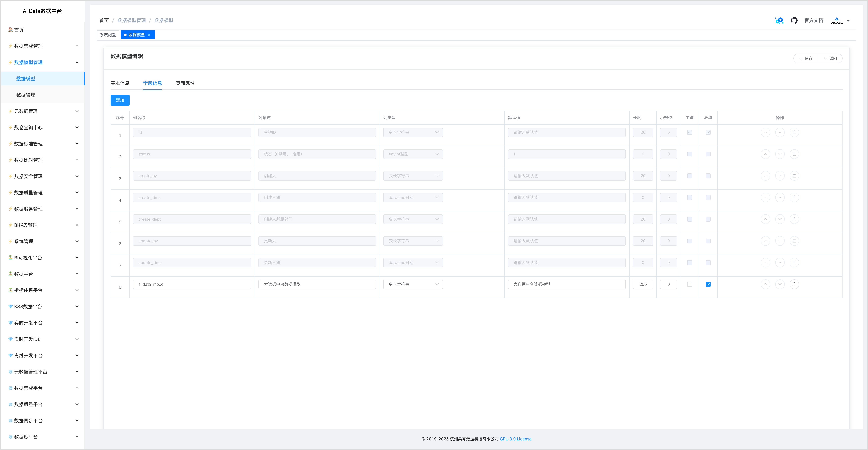The image size is (868, 450).
Task: Move alldata_model row down with arrow icon
Action: pos(780,284)
